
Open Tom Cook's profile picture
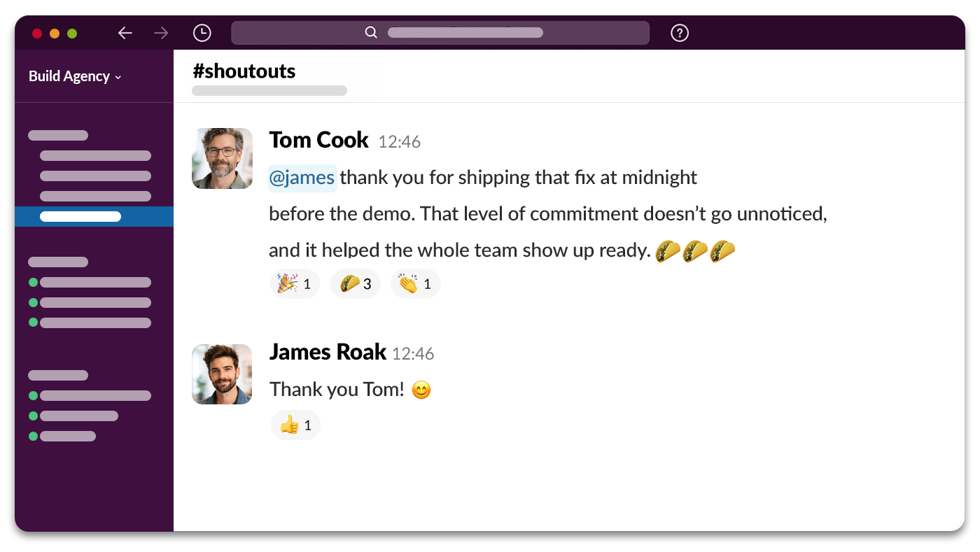tap(222, 159)
